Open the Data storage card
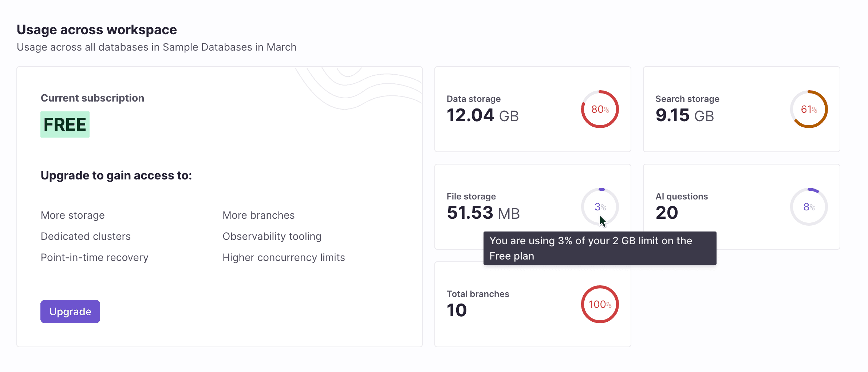Viewport: 868px width, 372px height. [x=532, y=109]
